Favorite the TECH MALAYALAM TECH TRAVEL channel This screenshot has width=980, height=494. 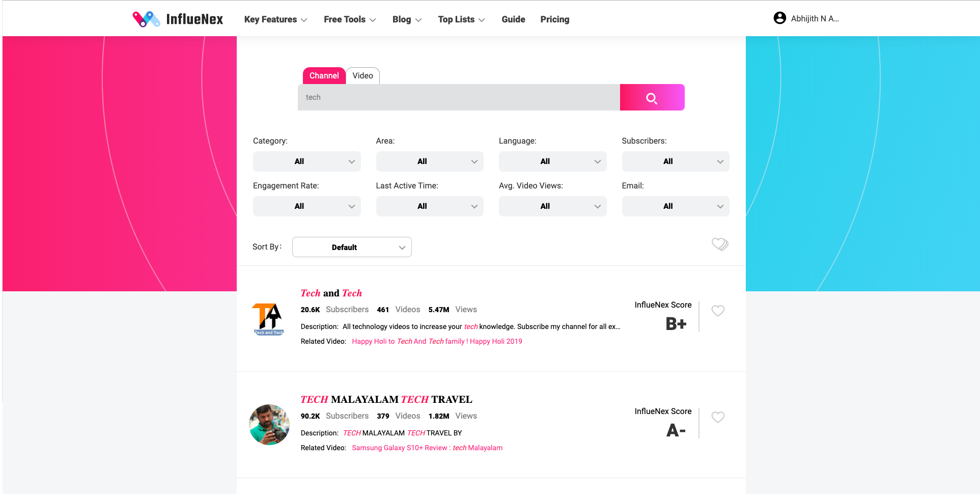click(x=718, y=417)
